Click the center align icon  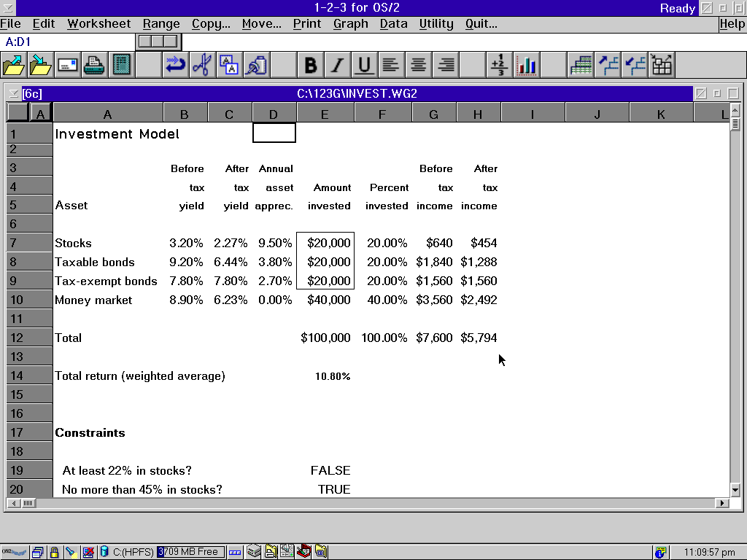point(418,66)
